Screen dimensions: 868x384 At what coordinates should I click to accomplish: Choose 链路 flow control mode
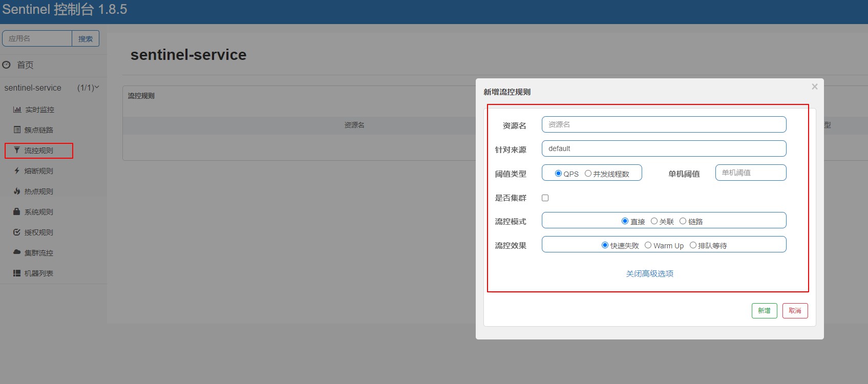pyautogui.click(x=683, y=221)
